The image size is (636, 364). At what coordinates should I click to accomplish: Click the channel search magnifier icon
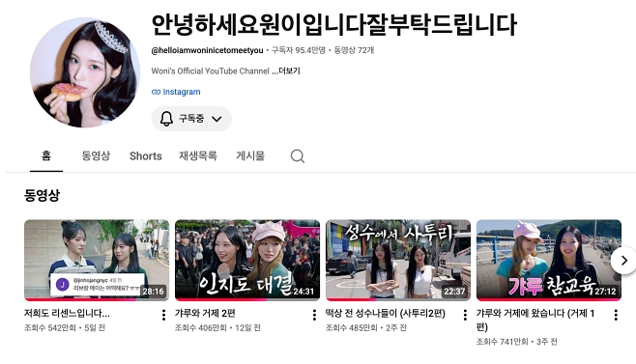click(x=298, y=156)
